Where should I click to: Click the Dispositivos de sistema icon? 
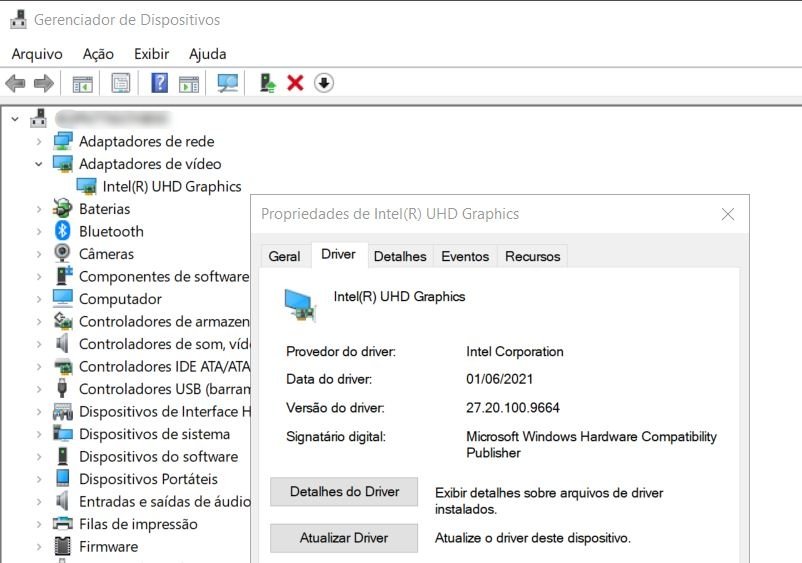pos(62,434)
